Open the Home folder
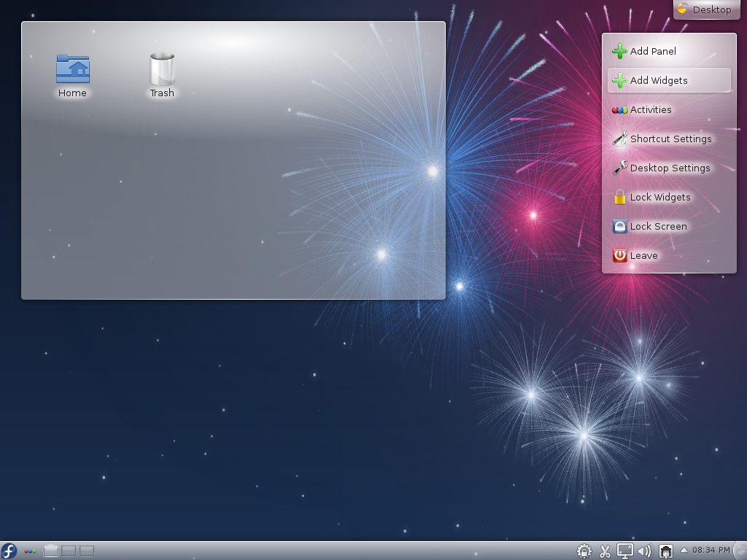 coord(72,69)
